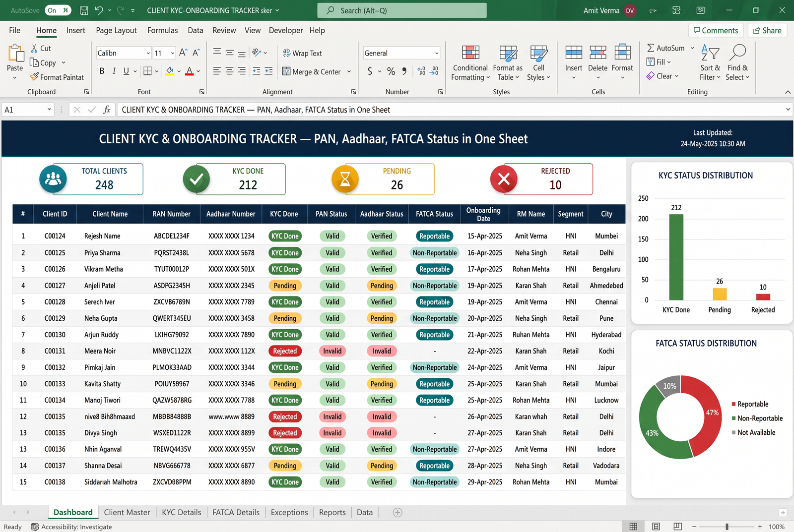Click in the Search box
Screen dimensions: 794x532
(402, 10)
